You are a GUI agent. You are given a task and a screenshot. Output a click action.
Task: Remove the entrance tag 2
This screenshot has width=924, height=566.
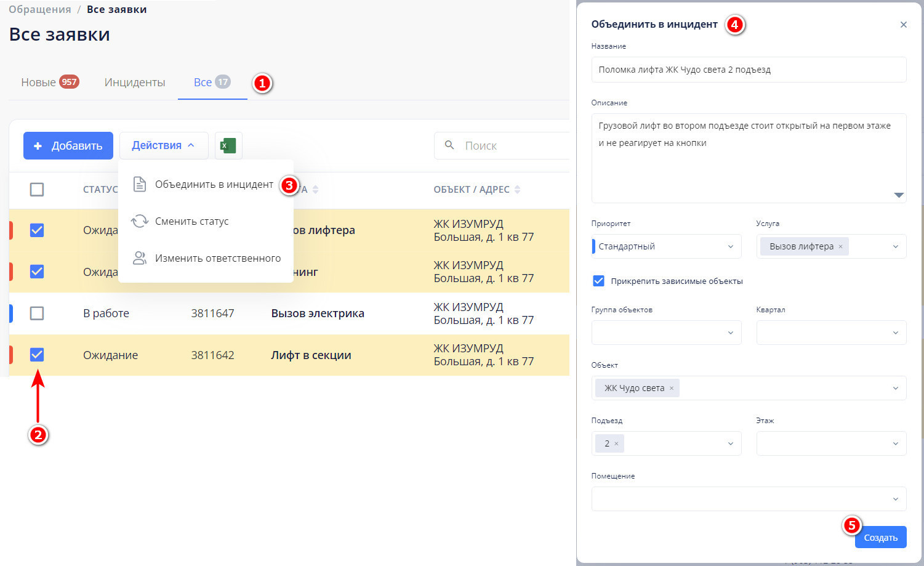pos(616,443)
